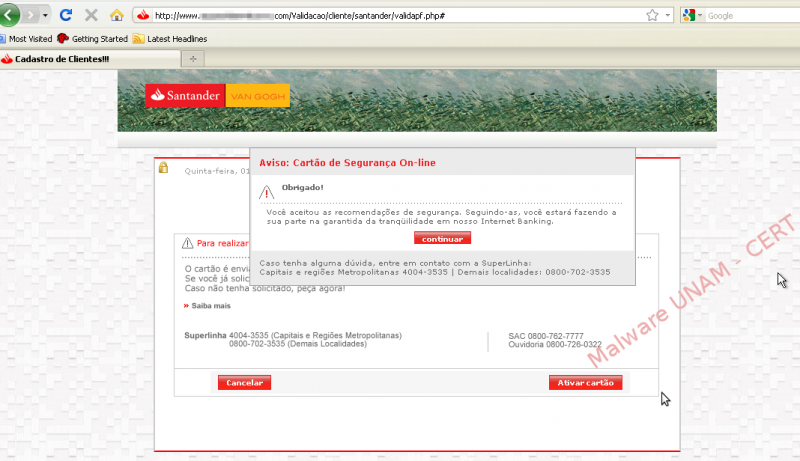Click the browser Forward arrow
The height and width of the screenshot is (461, 800).
coord(31,15)
